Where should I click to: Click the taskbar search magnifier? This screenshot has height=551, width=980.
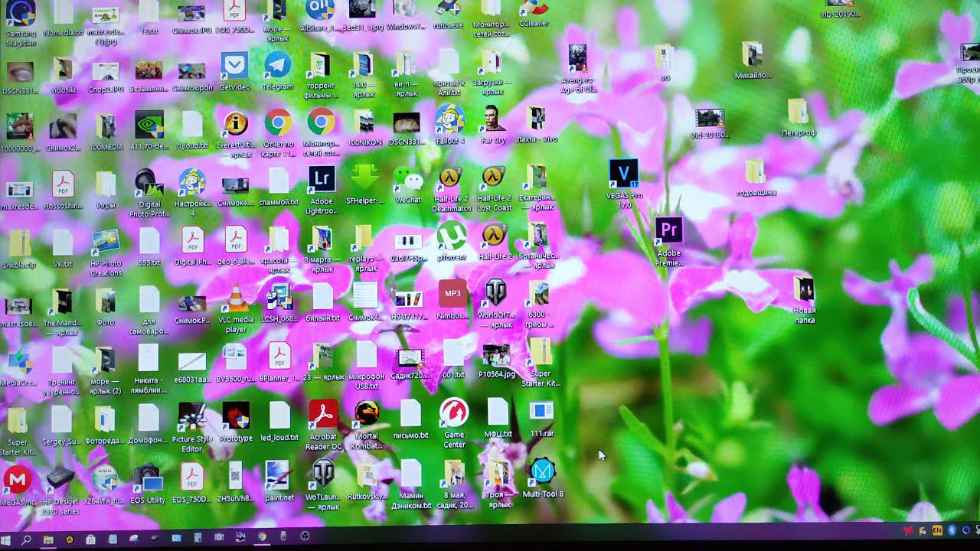pos(26,540)
